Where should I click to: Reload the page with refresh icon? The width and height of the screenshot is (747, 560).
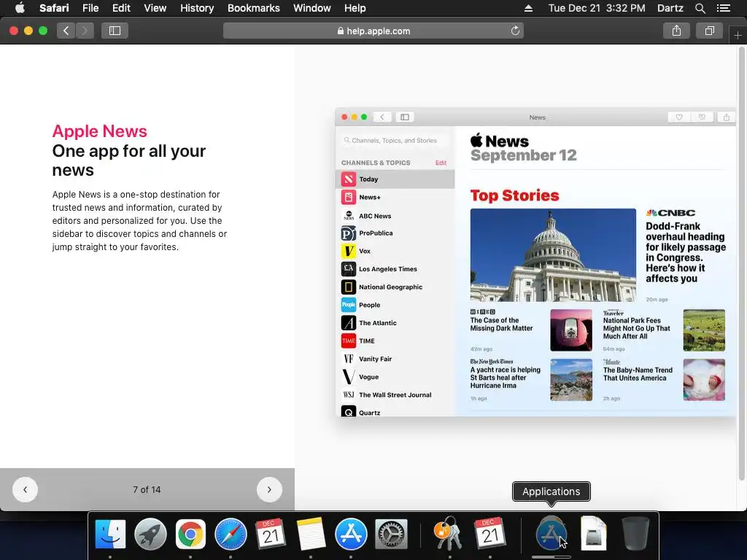[515, 31]
